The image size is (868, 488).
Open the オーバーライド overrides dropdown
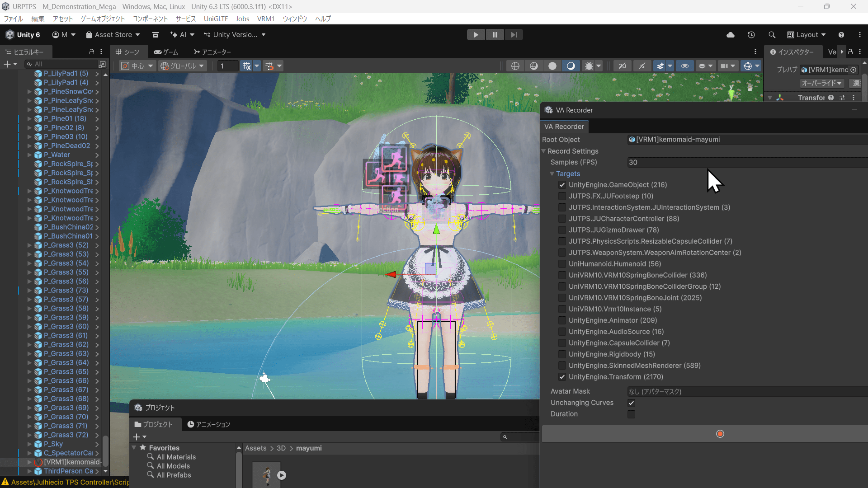[x=822, y=83]
